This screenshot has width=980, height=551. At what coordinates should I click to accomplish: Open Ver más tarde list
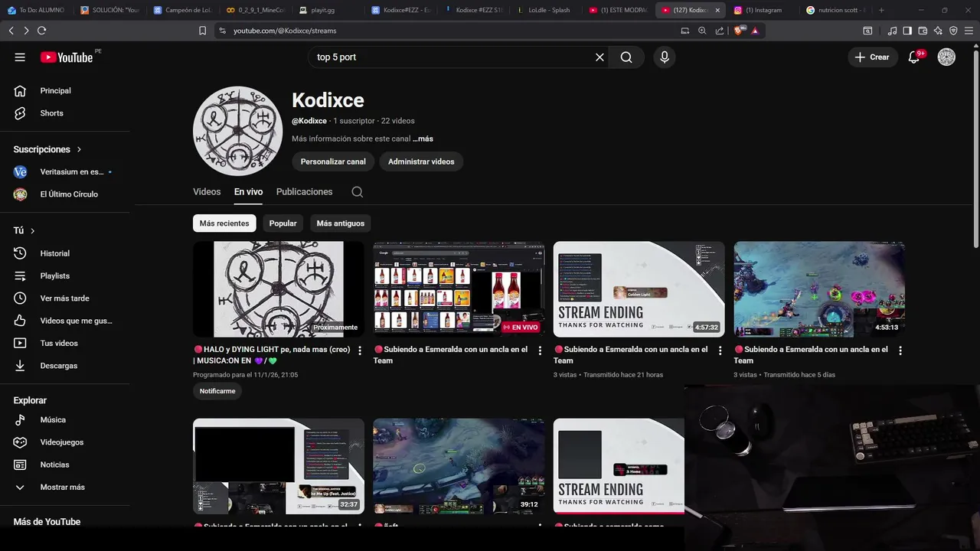(65, 298)
